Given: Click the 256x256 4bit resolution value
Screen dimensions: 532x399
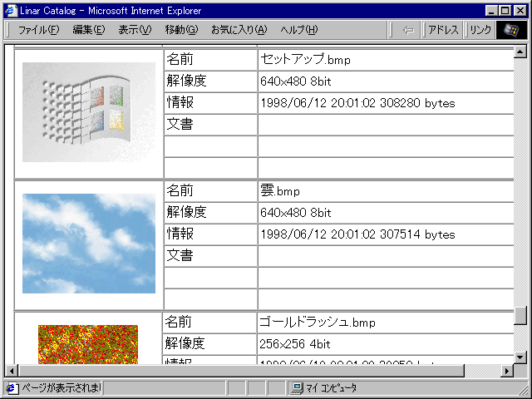Looking at the screenshot, I should [295, 343].
